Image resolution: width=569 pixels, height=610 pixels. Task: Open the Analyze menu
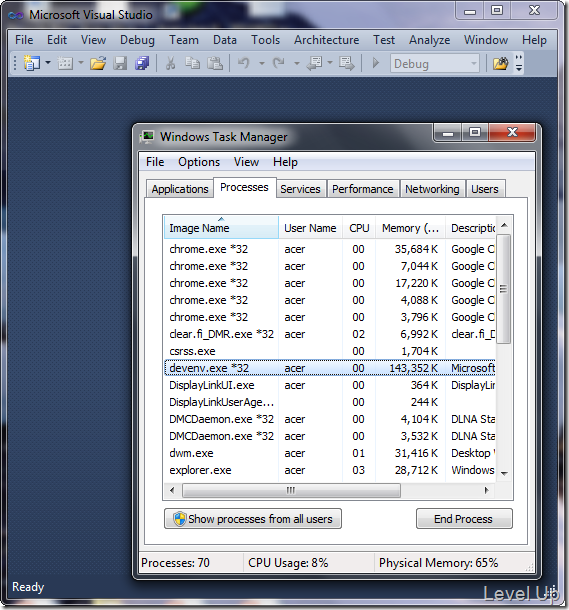[x=429, y=40]
